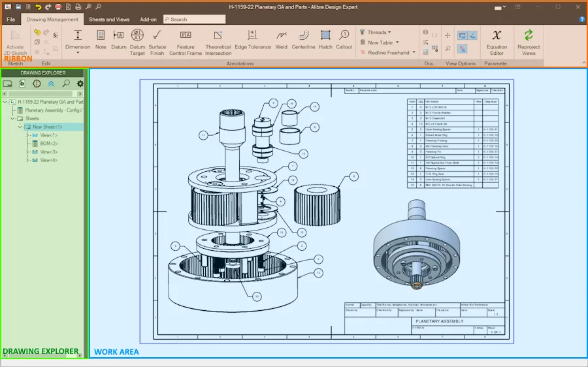The height and width of the screenshot is (367, 588).
Task: Select the Feature Control Frame tool
Action: tap(186, 42)
